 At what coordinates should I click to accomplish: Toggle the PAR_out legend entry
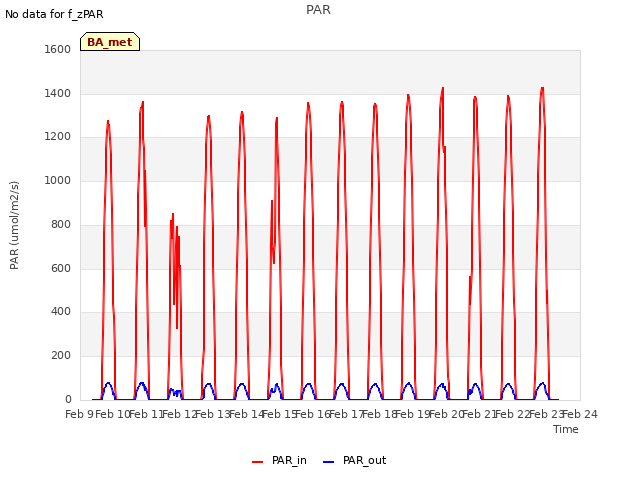coord(354,460)
